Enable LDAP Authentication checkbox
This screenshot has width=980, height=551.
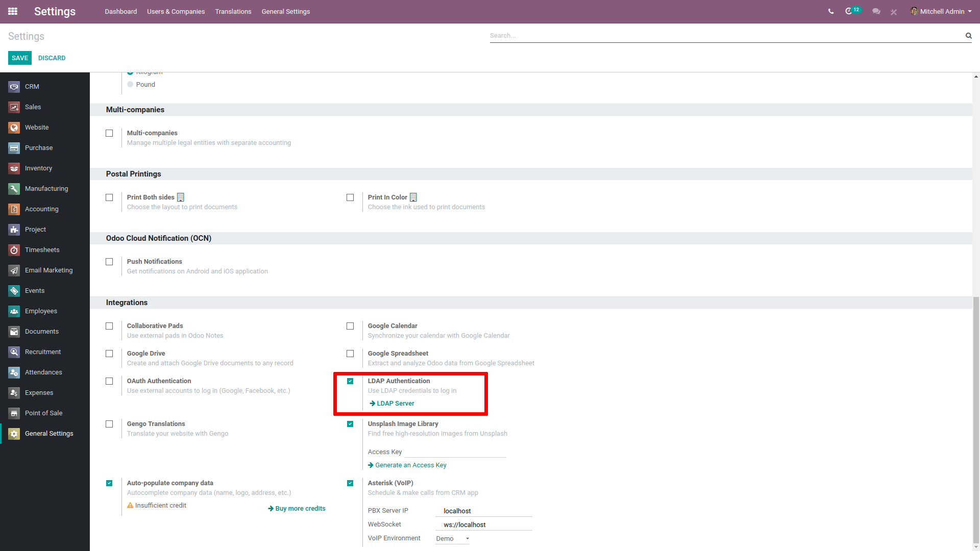point(350,381)
